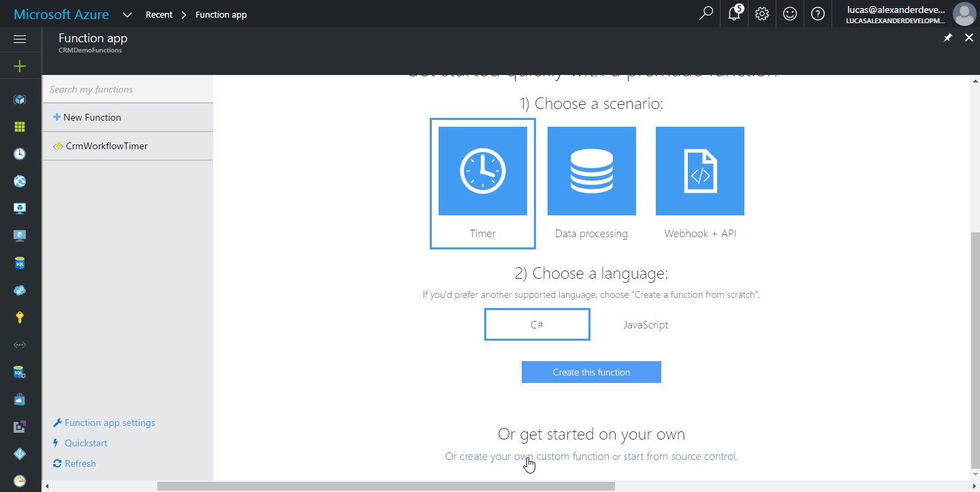Open the blue diamond sidebar icon
The width and height of the screenshot is (980, 492).
[20, 454]
